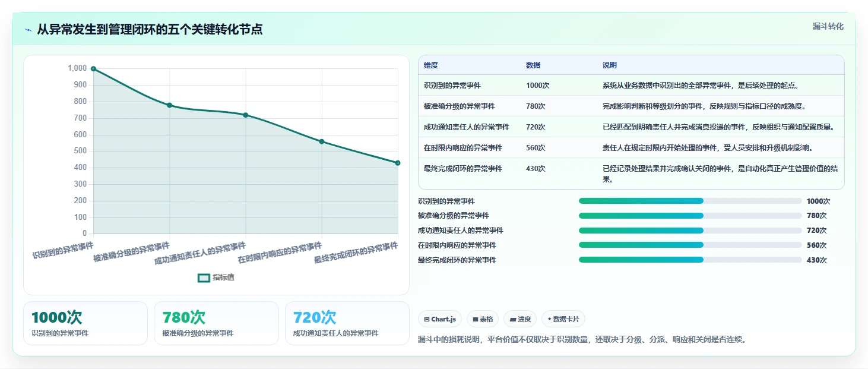Click the Chart.js chip

pyautogui.click(x=440, y=319)
